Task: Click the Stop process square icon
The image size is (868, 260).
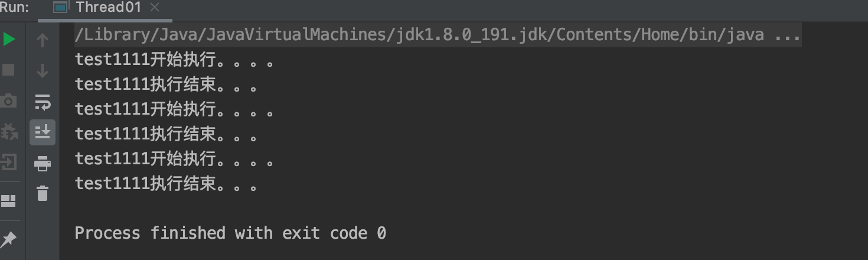Action: [x=9, y=70]
